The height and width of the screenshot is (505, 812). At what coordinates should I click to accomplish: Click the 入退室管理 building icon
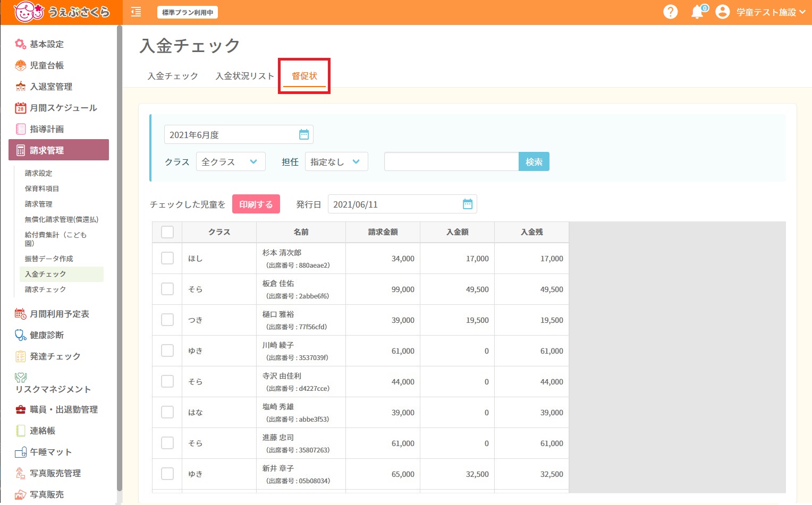21,87
